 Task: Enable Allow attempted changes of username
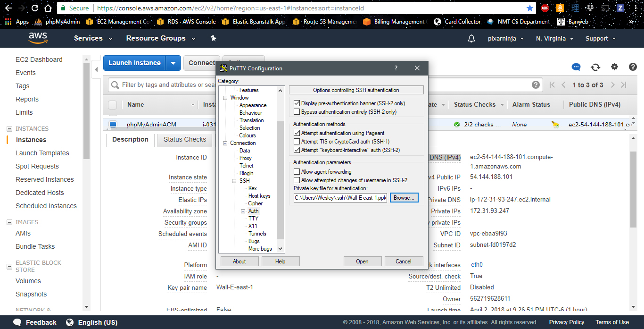point(297,180)
